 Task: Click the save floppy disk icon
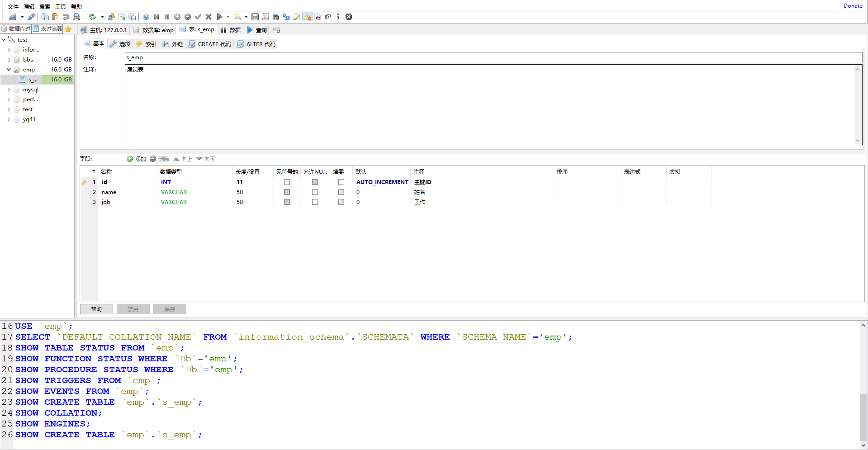point(255,17)
